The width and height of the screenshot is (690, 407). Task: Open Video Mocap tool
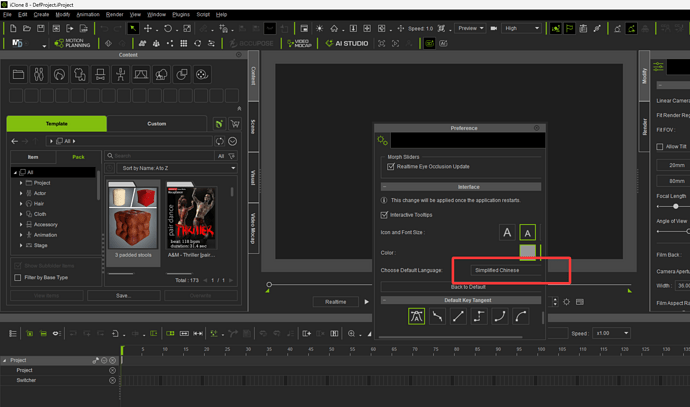coord(299,43)
